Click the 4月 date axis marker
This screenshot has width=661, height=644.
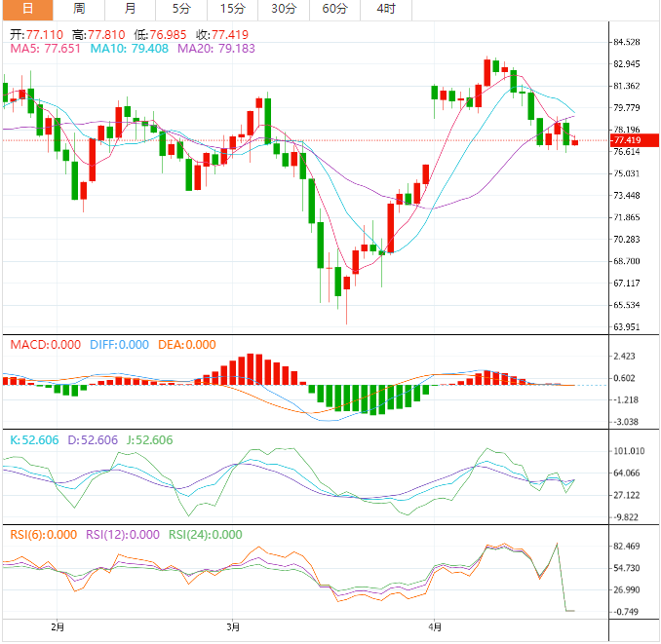point(435,626)
